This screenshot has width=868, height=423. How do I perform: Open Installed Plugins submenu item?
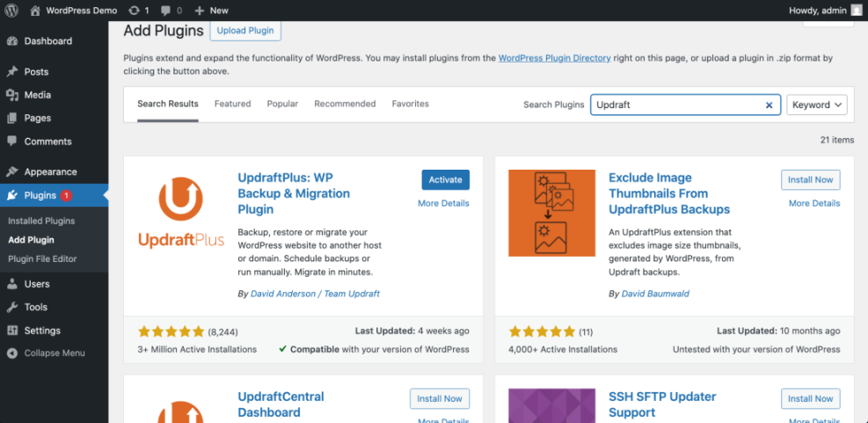click(x=41, y=221)
